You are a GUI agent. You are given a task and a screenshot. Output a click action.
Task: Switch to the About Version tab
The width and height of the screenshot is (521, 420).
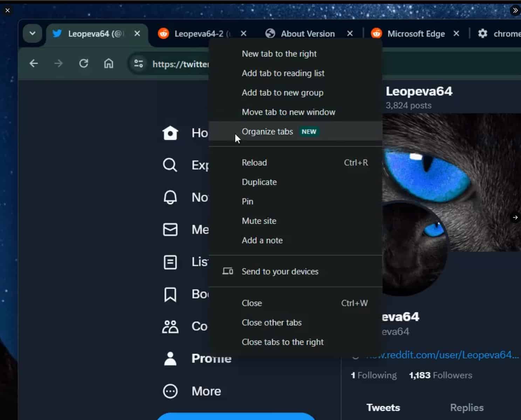[308, 34]
